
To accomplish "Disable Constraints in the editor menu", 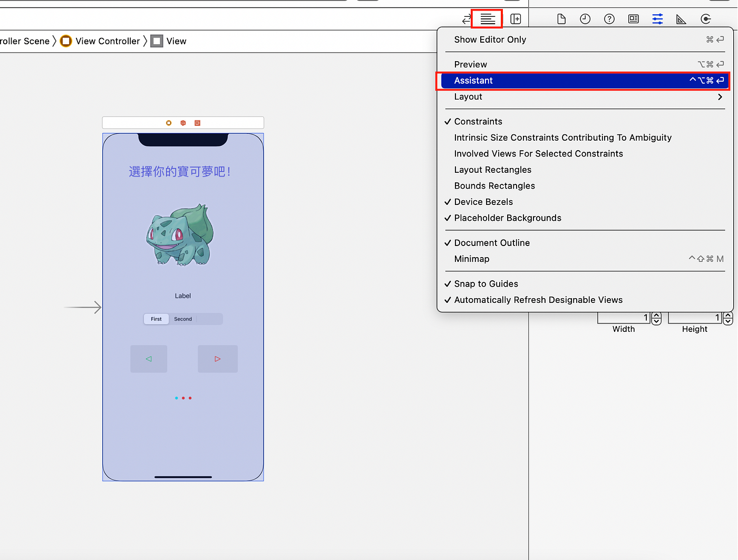I will (478, 121).
